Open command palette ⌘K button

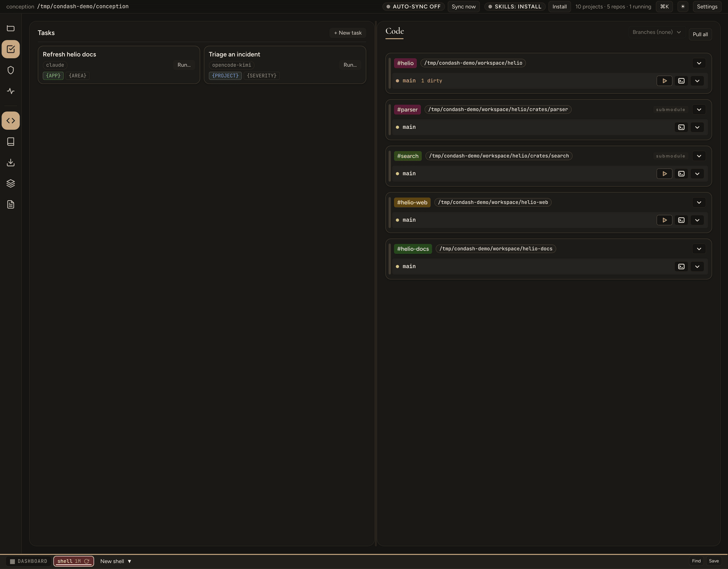[664, 6]
